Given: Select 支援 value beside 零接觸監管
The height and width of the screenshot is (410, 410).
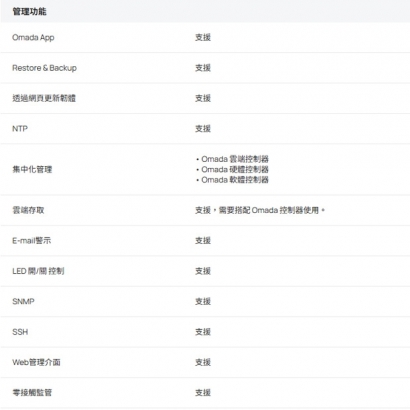Looking at the screenshot, I should click(203, 392).
